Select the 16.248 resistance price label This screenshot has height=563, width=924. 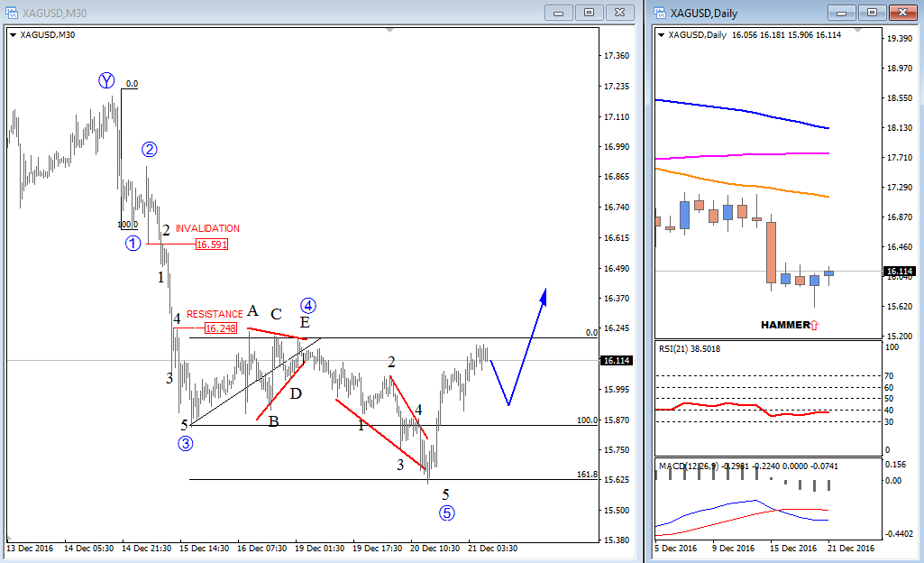point(220,328)
